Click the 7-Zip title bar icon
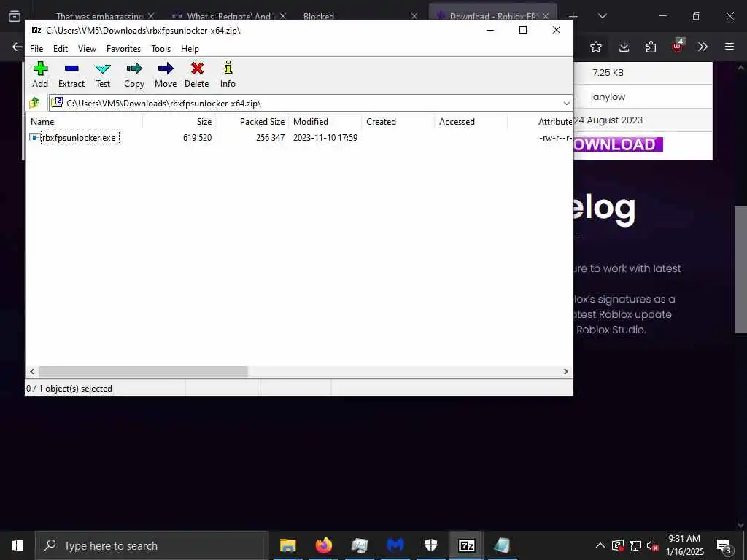Screen dimensions: 747x560 click(x=36, y=30)
